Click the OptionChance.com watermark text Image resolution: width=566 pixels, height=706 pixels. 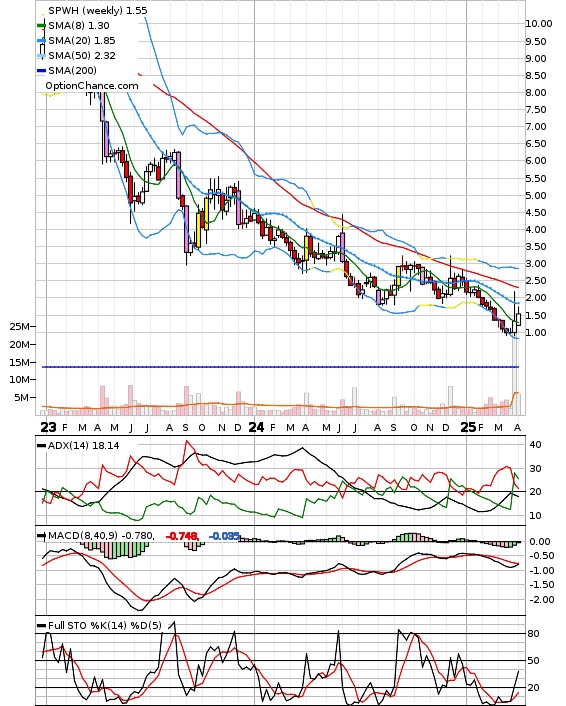[92, 86]
